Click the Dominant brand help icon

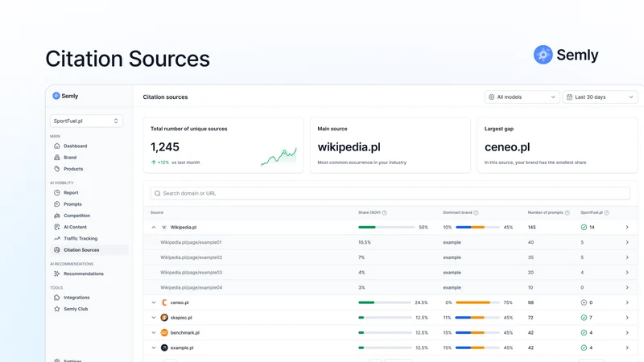(x=476, y=212)
